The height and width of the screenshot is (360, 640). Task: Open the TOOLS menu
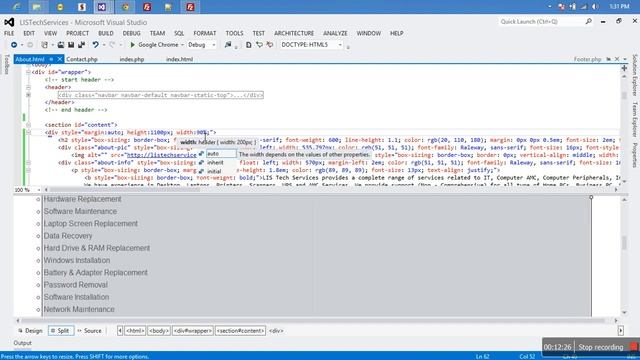234,33
